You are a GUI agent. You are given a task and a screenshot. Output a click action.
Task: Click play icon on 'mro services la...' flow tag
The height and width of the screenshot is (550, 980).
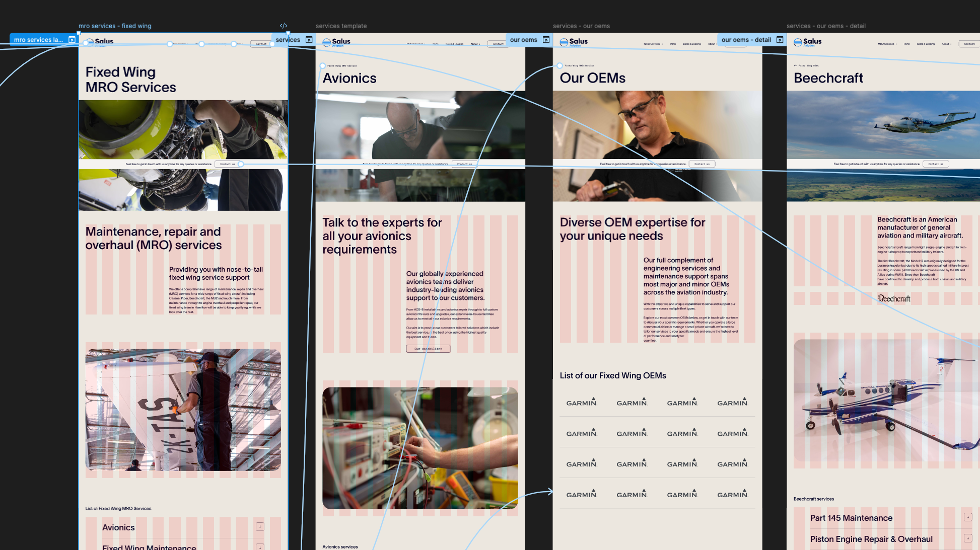pos(72,40)
